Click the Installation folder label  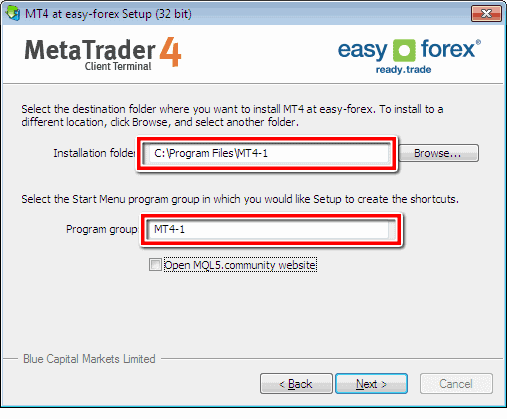(94, 153)
